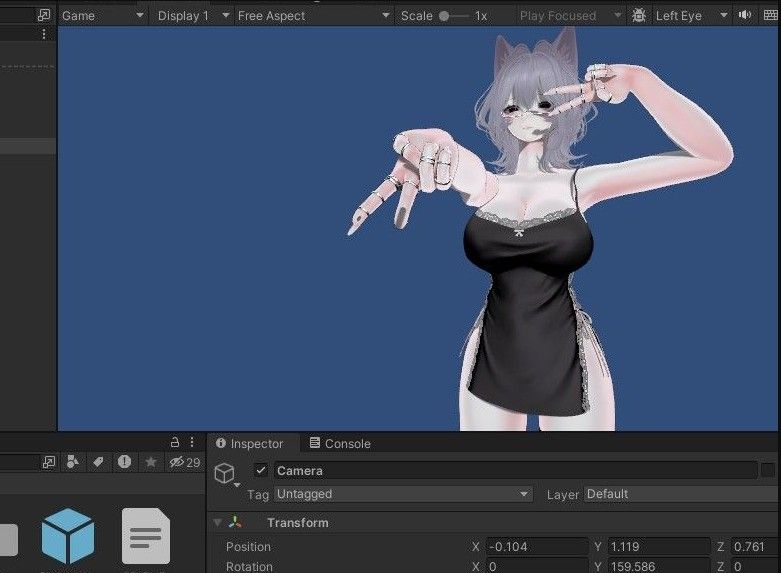Open the Free Aspect resolution dropdown
Image resolution: width=781 pixels, height=573 pixels.
pos(313,15)
